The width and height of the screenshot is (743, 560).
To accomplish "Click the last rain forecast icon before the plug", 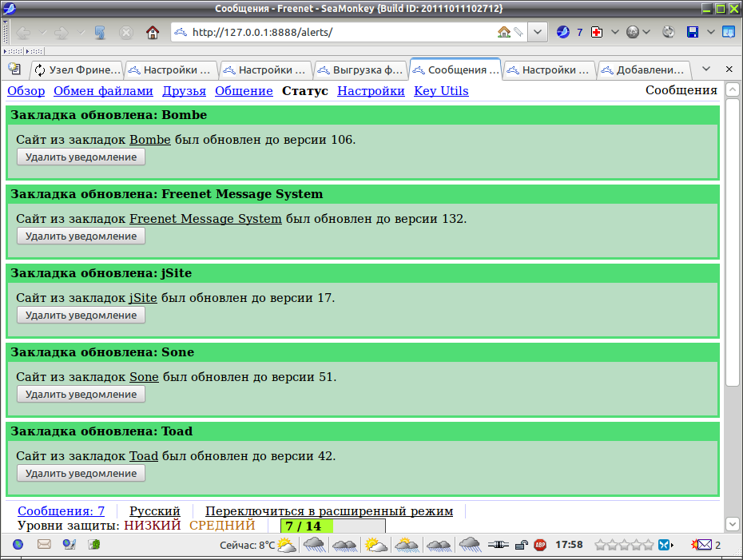I will (470, 545).
